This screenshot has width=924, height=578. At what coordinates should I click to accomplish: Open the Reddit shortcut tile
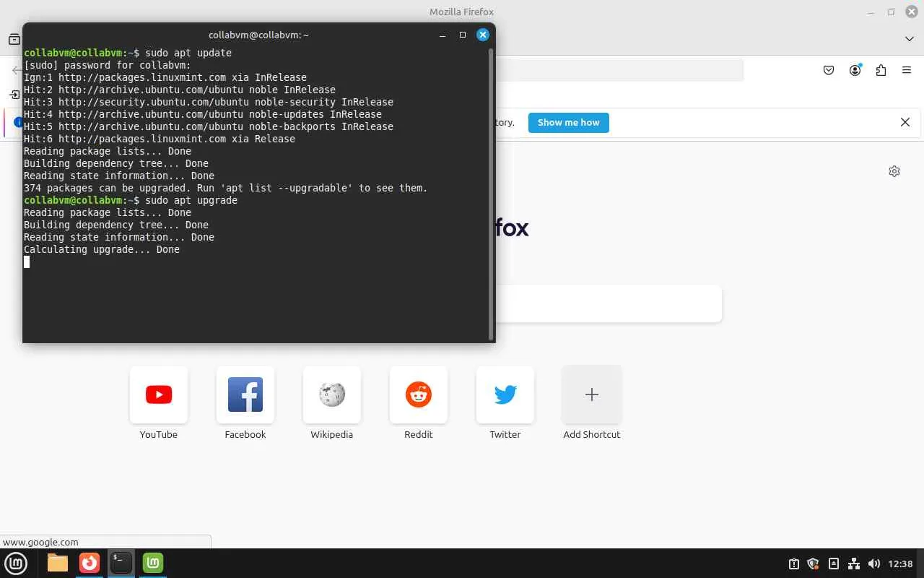pos(419,394)
